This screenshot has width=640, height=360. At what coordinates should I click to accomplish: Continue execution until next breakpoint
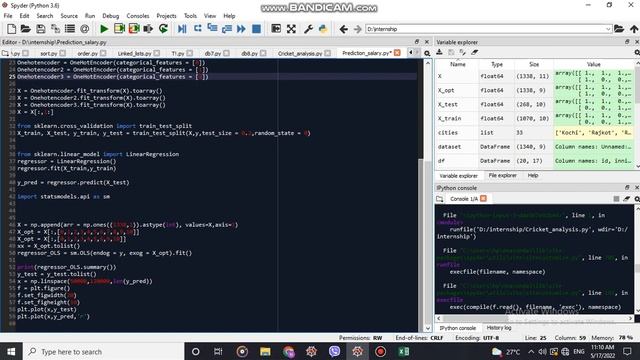(241, 29)
